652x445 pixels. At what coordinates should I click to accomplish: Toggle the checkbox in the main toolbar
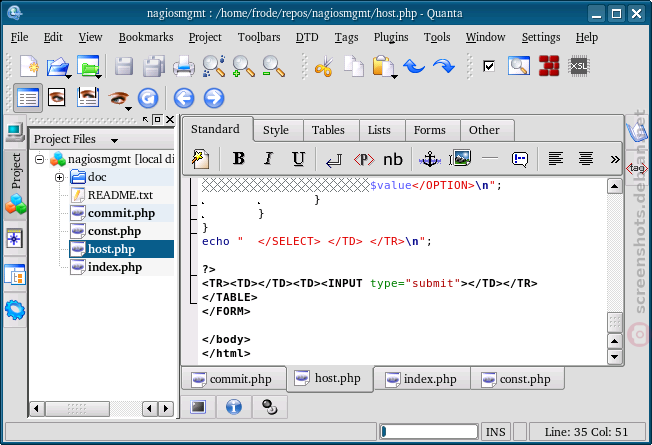click(489, 66)
